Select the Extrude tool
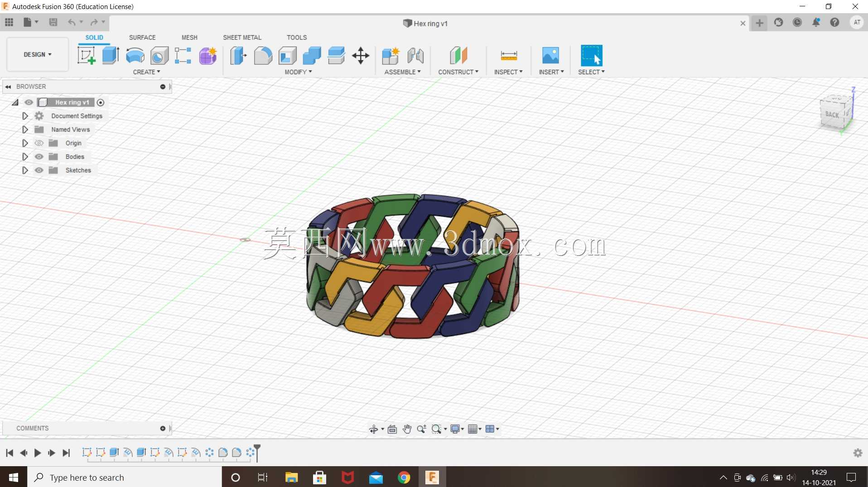This screenshot has height=487, width=868. coord(111,56)
